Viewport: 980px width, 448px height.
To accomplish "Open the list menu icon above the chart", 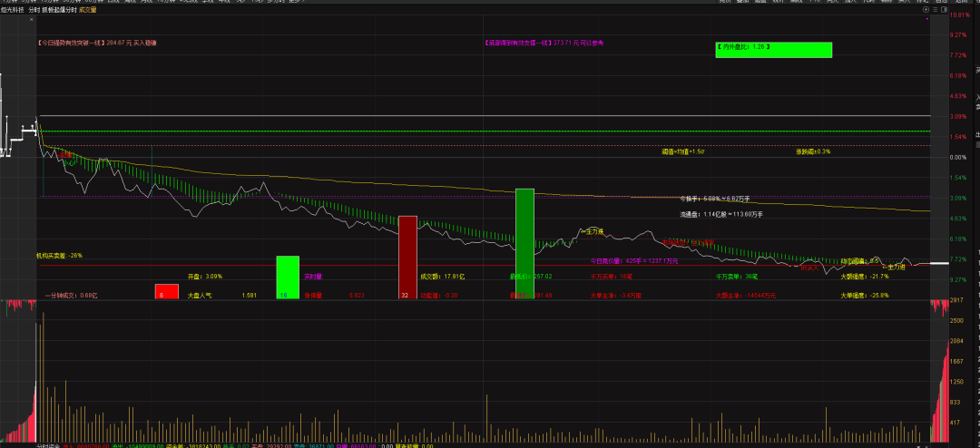I will pos(935,11).
